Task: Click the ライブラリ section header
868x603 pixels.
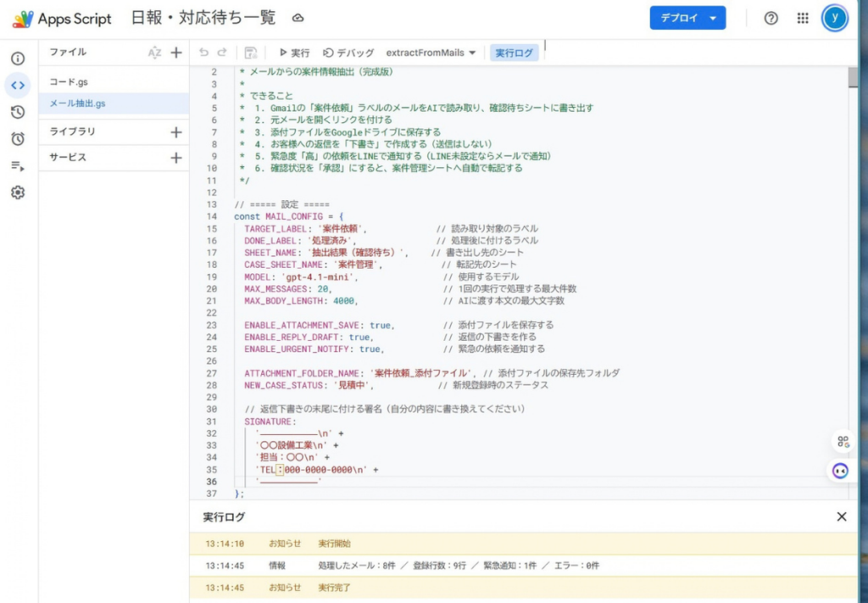Action: click(73, 131)
